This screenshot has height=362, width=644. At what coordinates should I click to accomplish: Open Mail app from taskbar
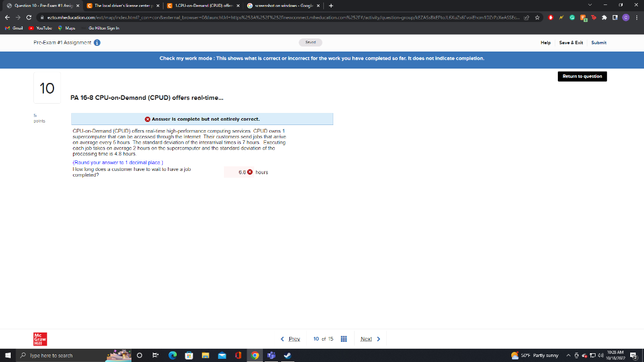[222, 356]
